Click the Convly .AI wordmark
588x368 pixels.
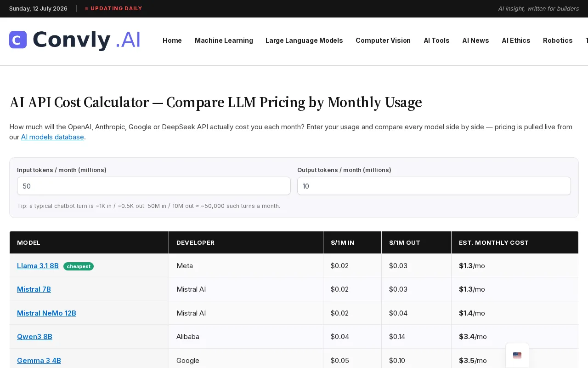point(86,40)
